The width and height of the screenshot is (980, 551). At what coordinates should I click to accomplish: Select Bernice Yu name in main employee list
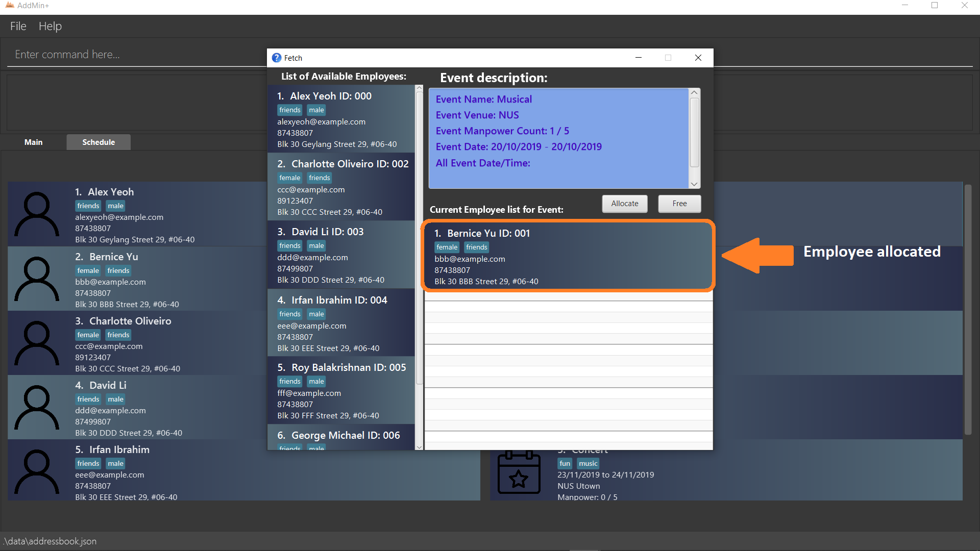pyautogui.click(x=114, y=257)
